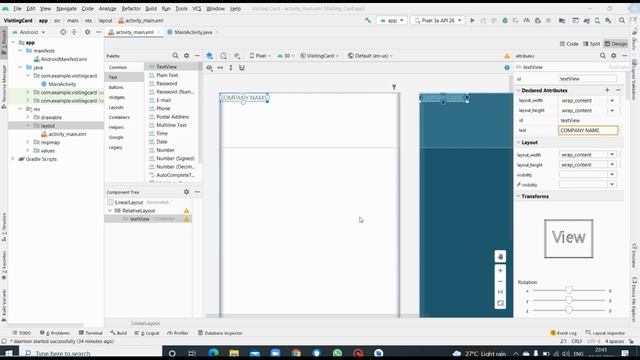
Task: Click the blue help icon in design toolbar
Action: coord(507,67)
